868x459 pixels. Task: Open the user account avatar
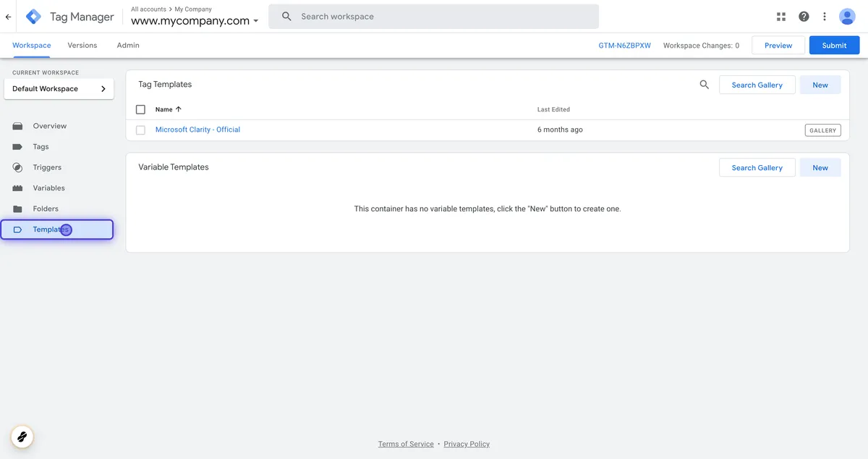847,17
